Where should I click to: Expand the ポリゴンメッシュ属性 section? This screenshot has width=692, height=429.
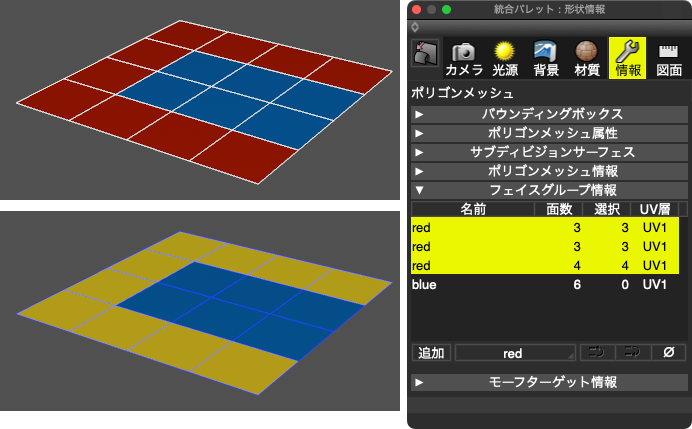pos(547,133)
